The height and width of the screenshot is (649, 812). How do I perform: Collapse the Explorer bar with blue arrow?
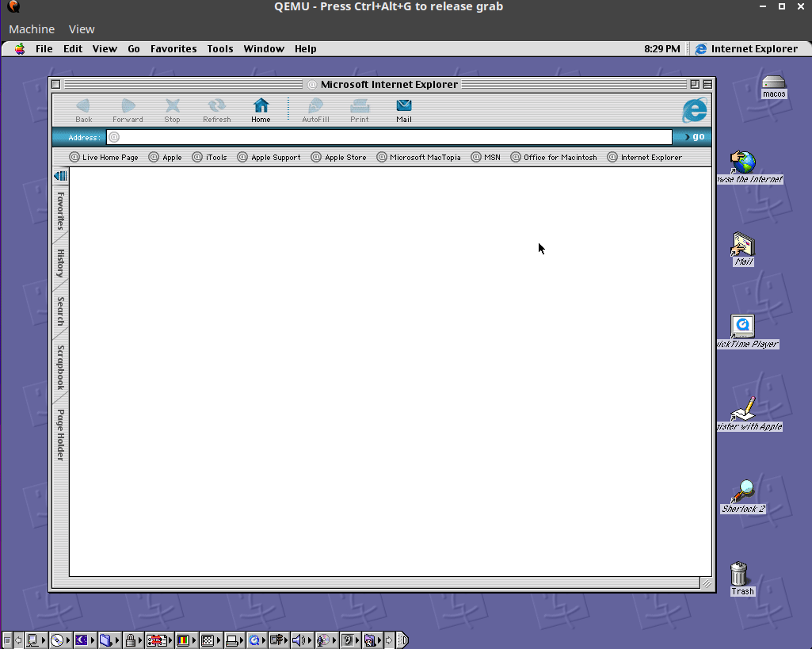click(60, 176)
